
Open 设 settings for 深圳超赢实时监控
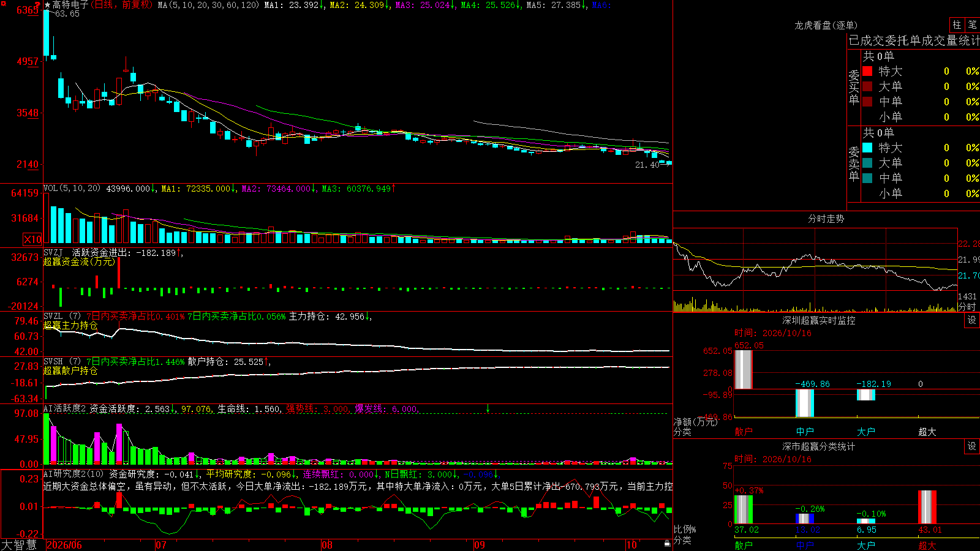point(972,320)
